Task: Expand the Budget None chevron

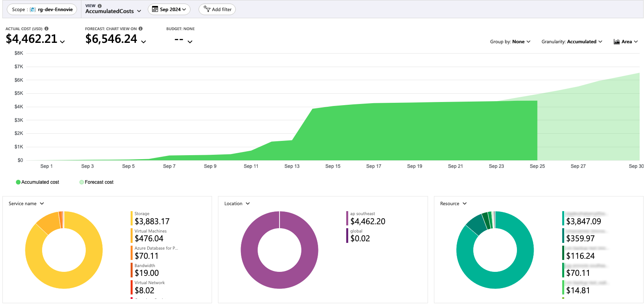Action: click(x=190, y=42)
